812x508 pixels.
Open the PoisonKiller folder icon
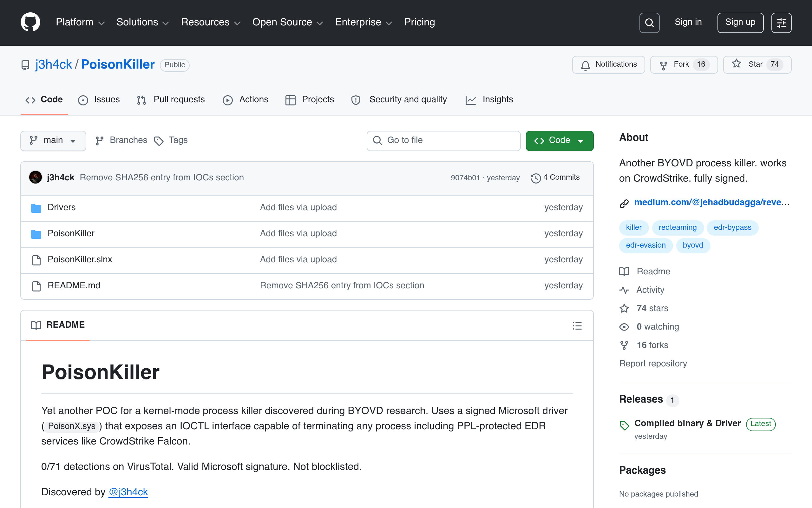tap(36, 234)
